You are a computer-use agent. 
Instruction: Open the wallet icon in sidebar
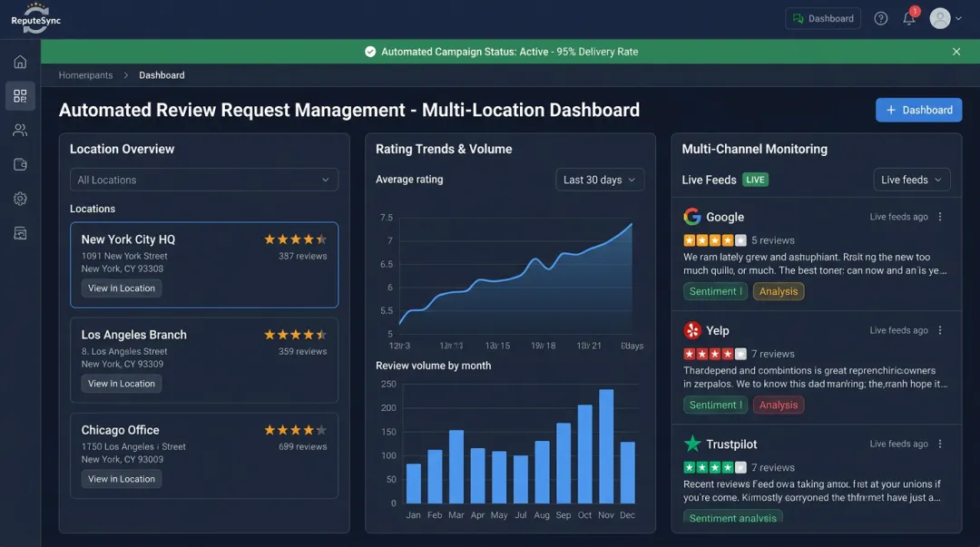[20, 164]
